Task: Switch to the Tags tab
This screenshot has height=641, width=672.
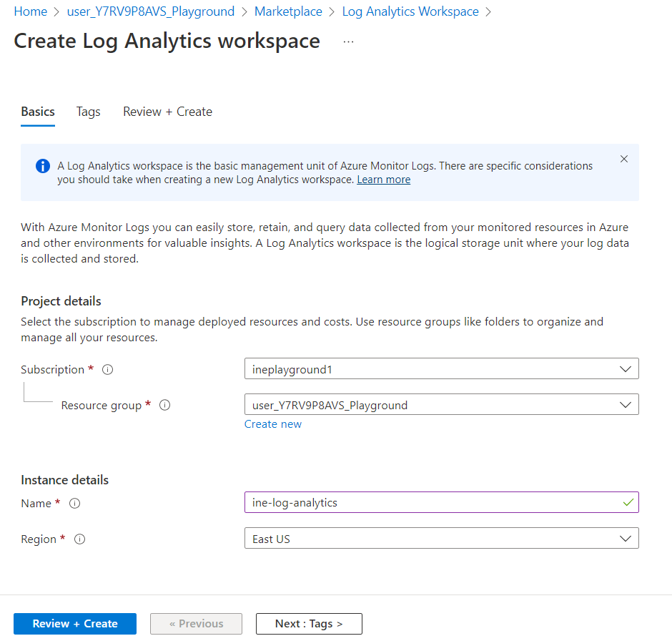Action: [x=89, y=112]
